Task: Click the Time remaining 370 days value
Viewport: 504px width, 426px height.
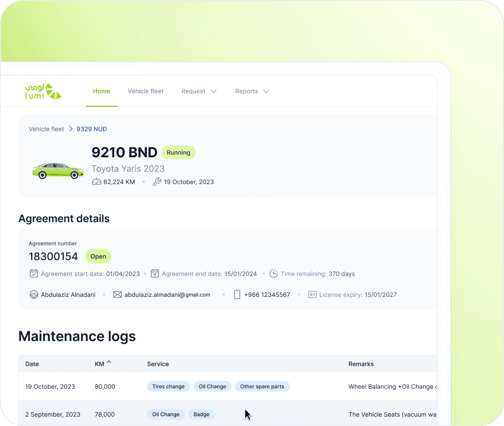Action: tap(318, 274)
